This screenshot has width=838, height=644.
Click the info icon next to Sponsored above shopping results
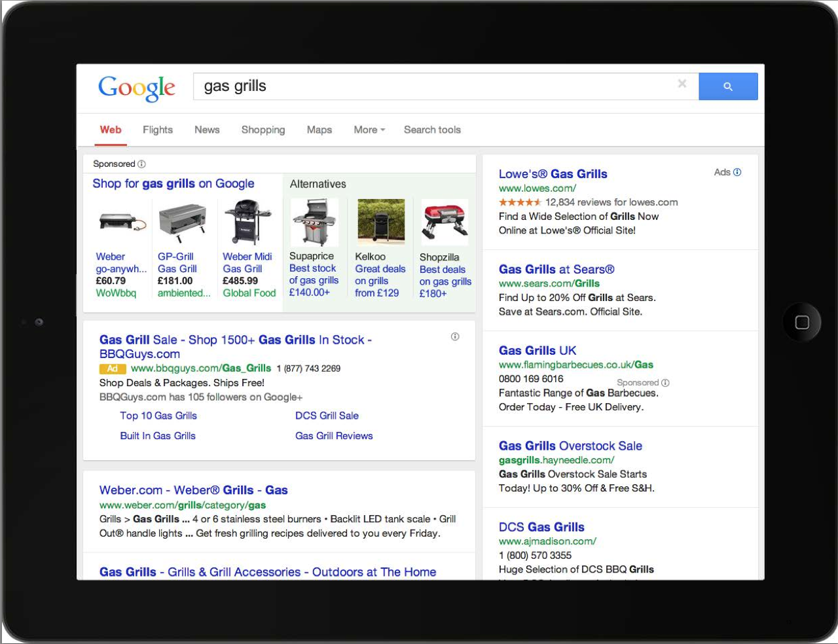click(141, 164)
